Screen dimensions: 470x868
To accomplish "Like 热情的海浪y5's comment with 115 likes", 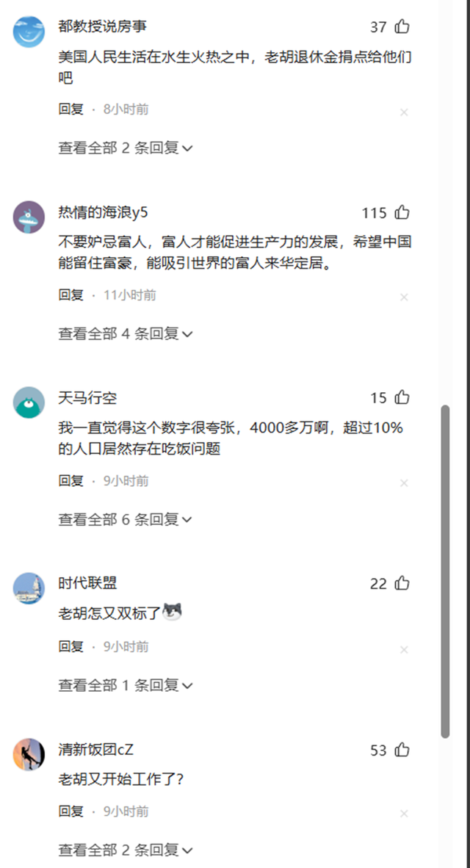I will [402, 212].
